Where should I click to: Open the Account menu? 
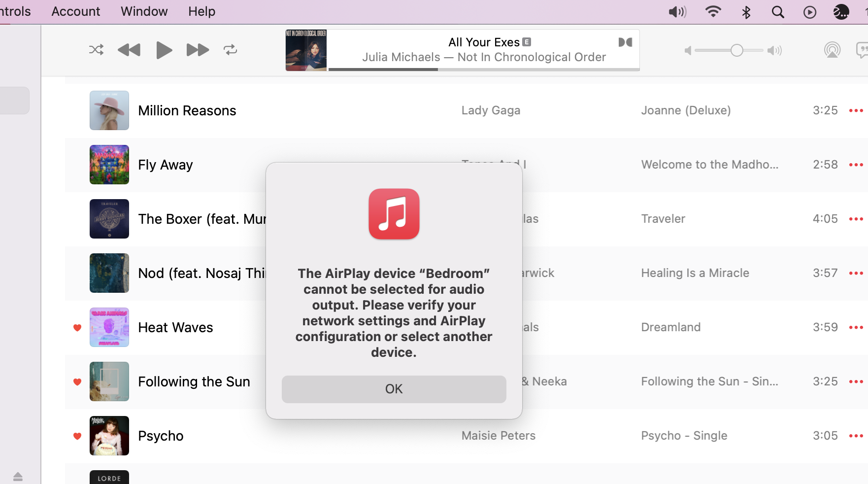pyautogui.click(x=75, y=11)
